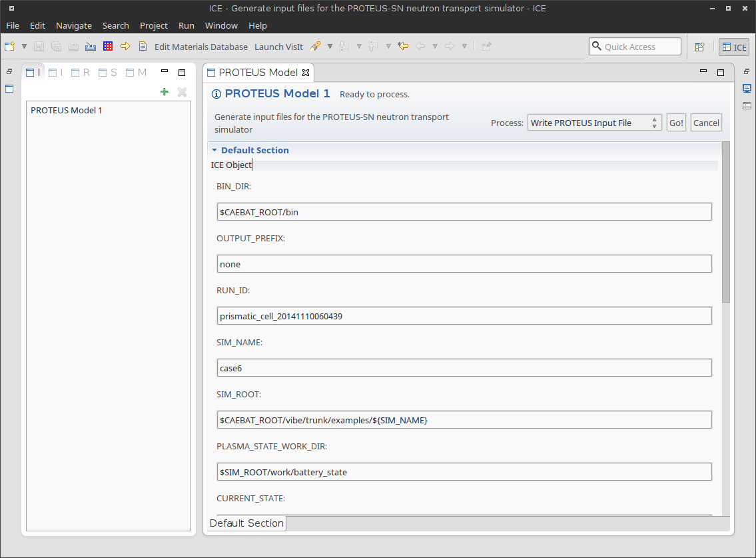Collapse the Default Section expander
The height and width of the screenshot is (558, 756).
[x=214, y=150]
